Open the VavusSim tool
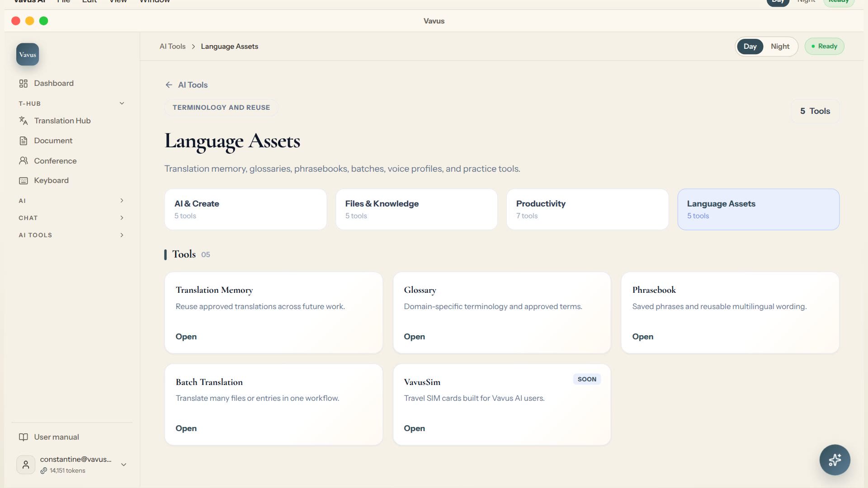The image size is (868, 488). click(x=414, y=428)
